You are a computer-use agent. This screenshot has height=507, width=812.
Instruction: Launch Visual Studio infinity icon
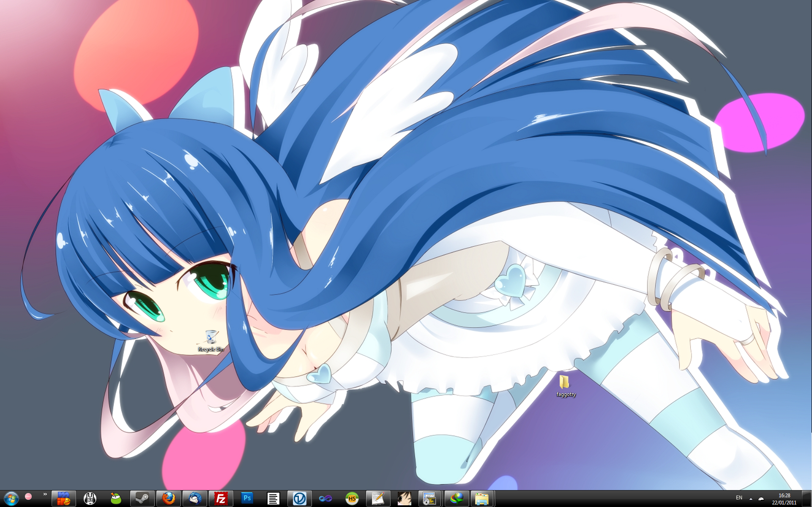pyautogui.click(x=325, y=499)
